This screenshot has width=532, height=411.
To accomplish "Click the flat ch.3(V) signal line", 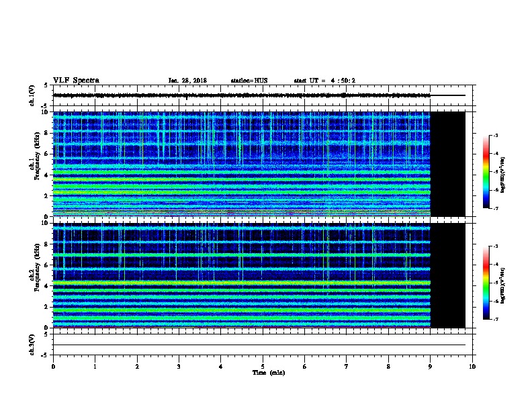I will (x=259, y=345).
